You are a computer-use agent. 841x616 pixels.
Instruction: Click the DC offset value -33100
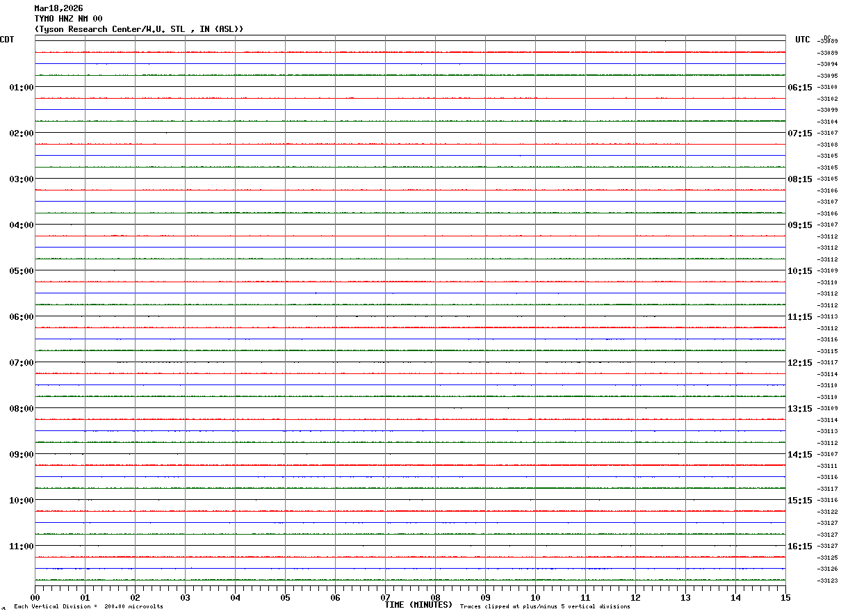coord(828,88)
